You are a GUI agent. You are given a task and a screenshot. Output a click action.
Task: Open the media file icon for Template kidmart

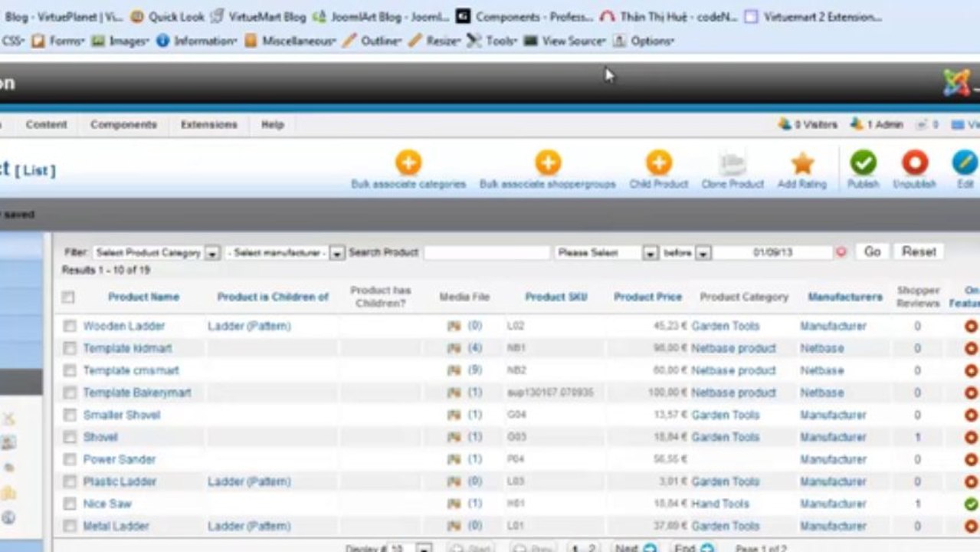[454, 348]
